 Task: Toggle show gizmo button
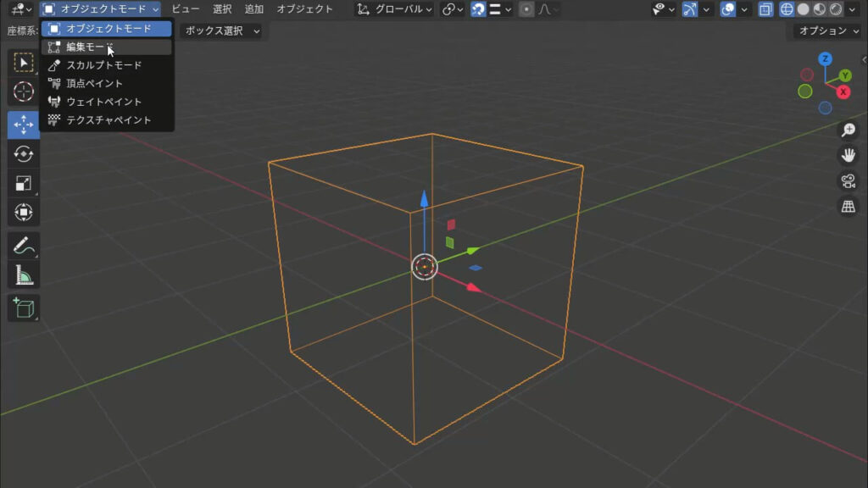pos(690,8)
